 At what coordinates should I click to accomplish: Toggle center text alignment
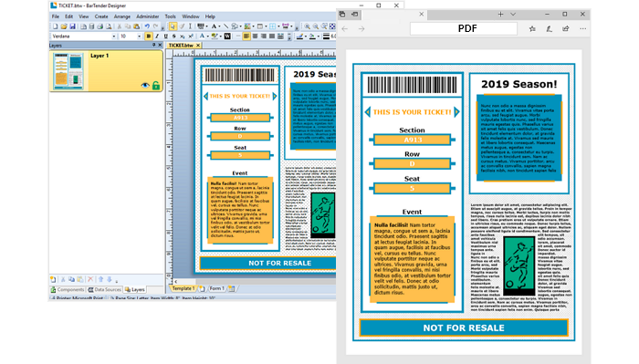[255, 36]
